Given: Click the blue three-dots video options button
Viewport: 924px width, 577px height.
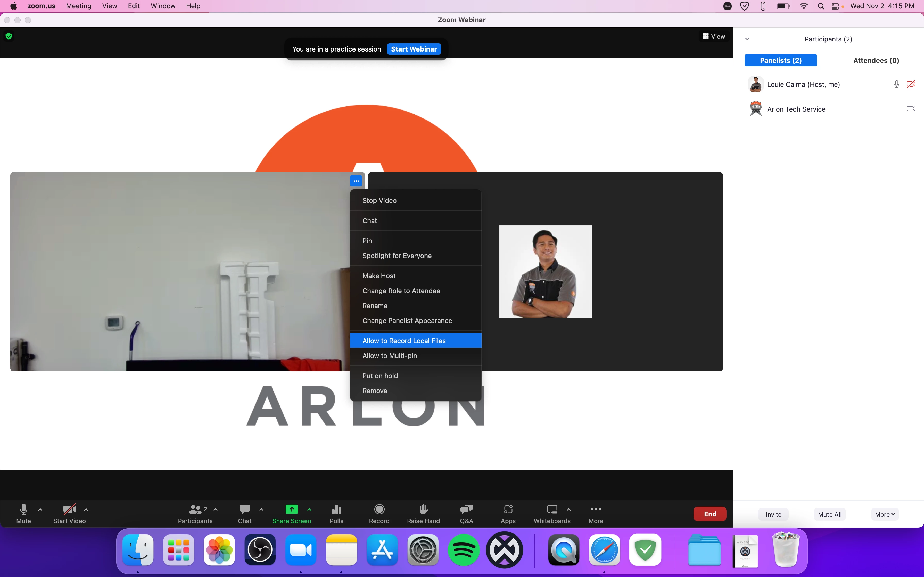Looking at the screenshot, I should click(x=356, y=181).
